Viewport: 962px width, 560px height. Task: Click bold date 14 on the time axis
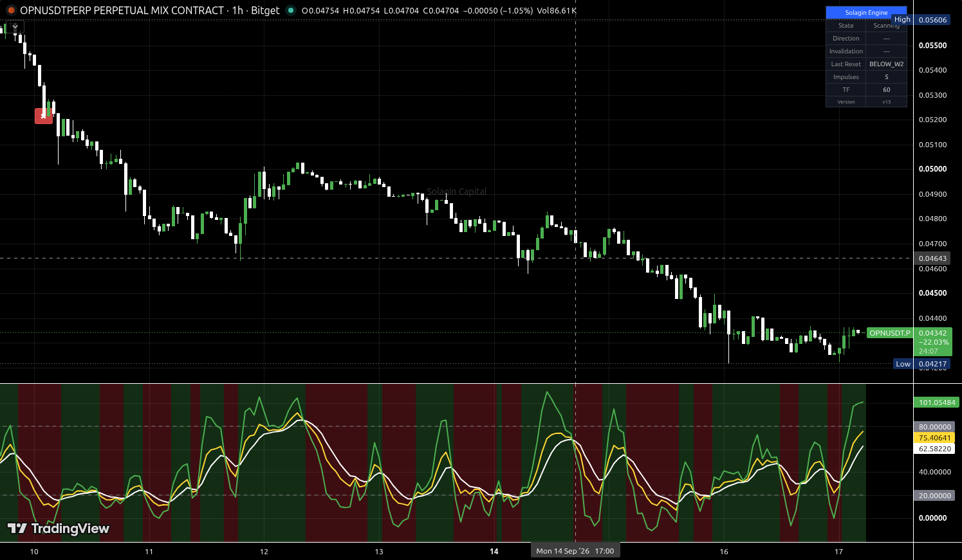click(x=494, y=552)
